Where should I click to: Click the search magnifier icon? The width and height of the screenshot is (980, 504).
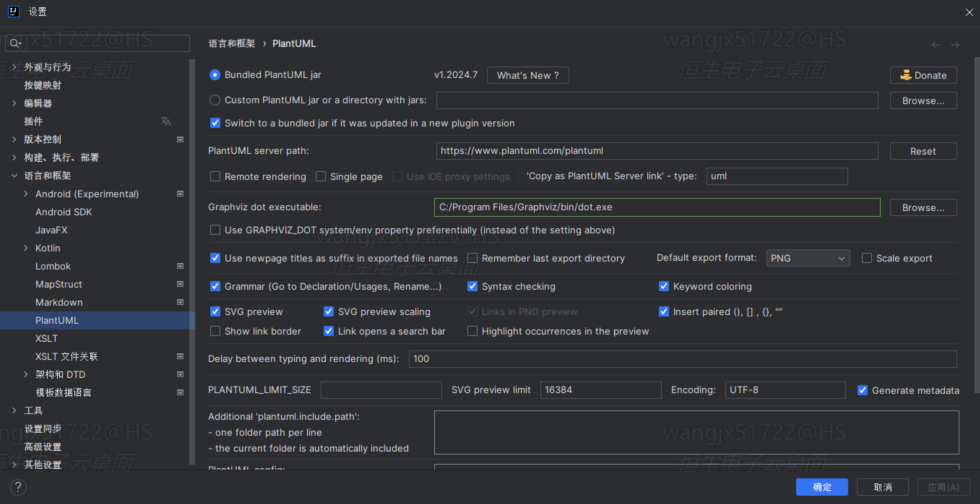15,43
